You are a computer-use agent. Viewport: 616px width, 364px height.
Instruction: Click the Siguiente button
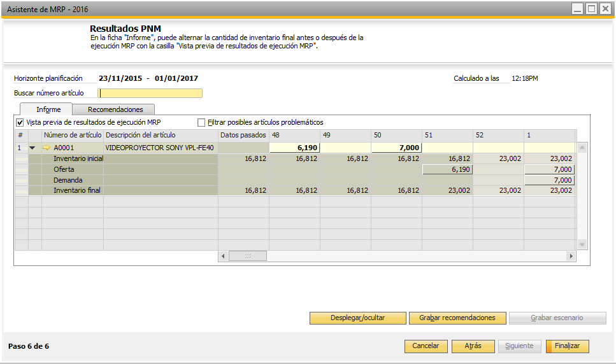coord(519,346)
